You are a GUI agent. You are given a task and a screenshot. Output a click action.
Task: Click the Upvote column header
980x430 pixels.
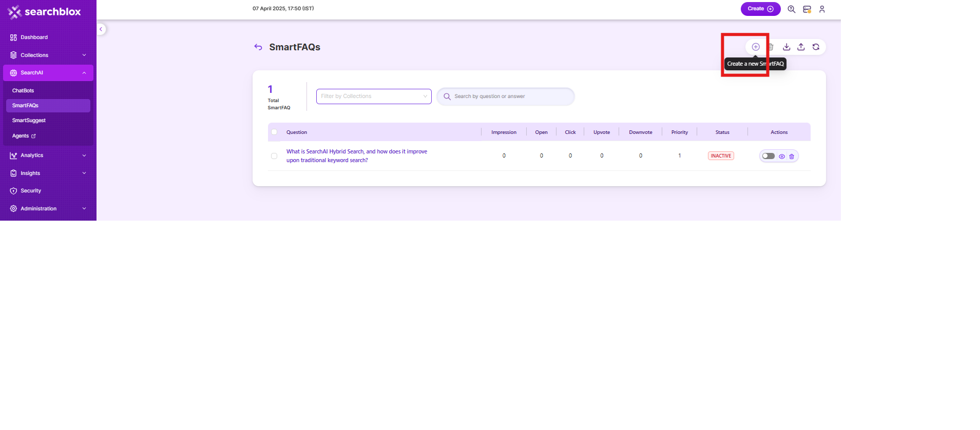click(602, 132)
